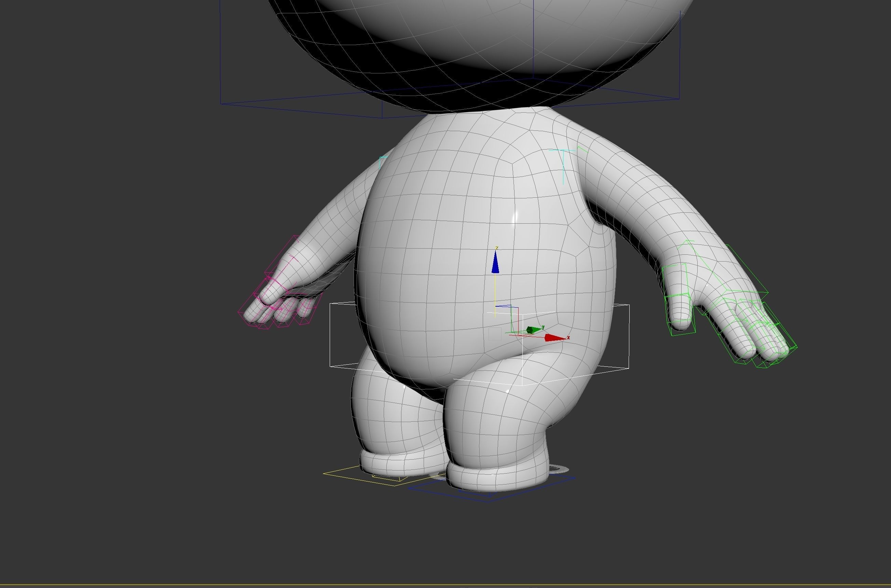Click the red X-axis gizmo arrow
Screen dimensions: 891x588
(x=555, y=338)
